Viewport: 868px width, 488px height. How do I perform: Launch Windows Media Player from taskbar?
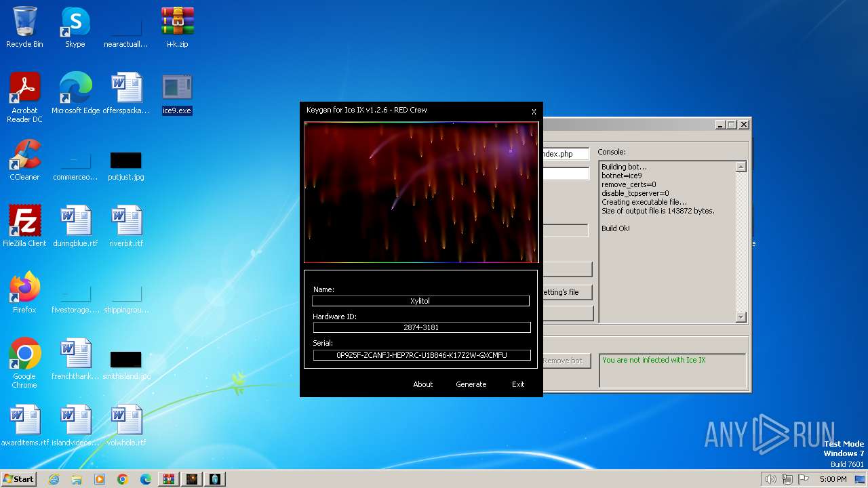[100, 479]
